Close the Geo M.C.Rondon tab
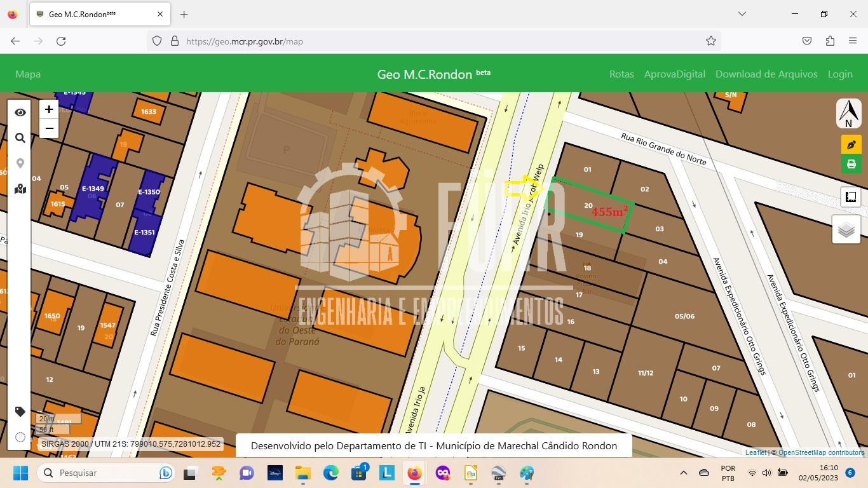868x488 pixels. pyautogui.click(x=160, y=14)
